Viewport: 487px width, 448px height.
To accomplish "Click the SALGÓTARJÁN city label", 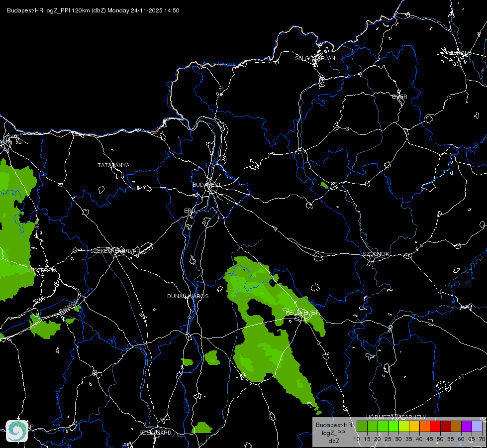I will pyautogui.click(x=315, y=58).
